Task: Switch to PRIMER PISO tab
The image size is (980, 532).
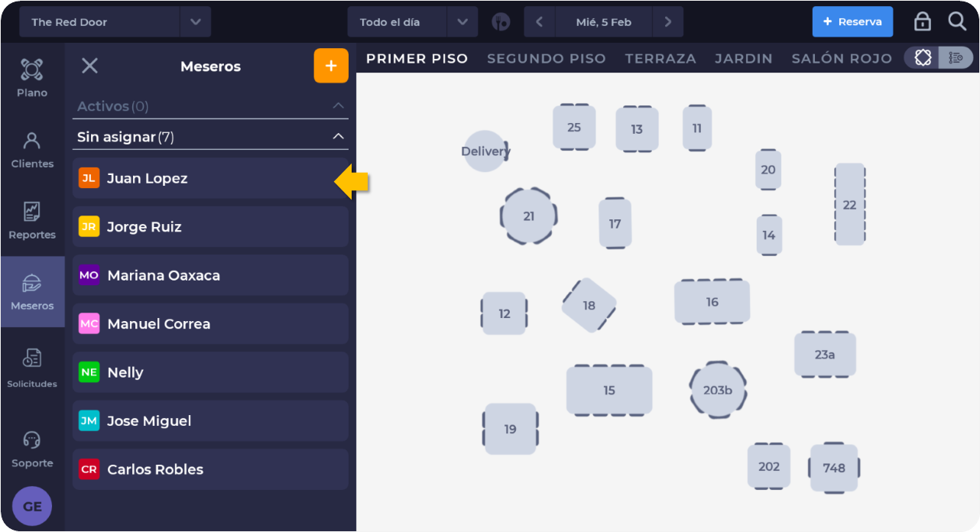Action: (x=417, y=58)
